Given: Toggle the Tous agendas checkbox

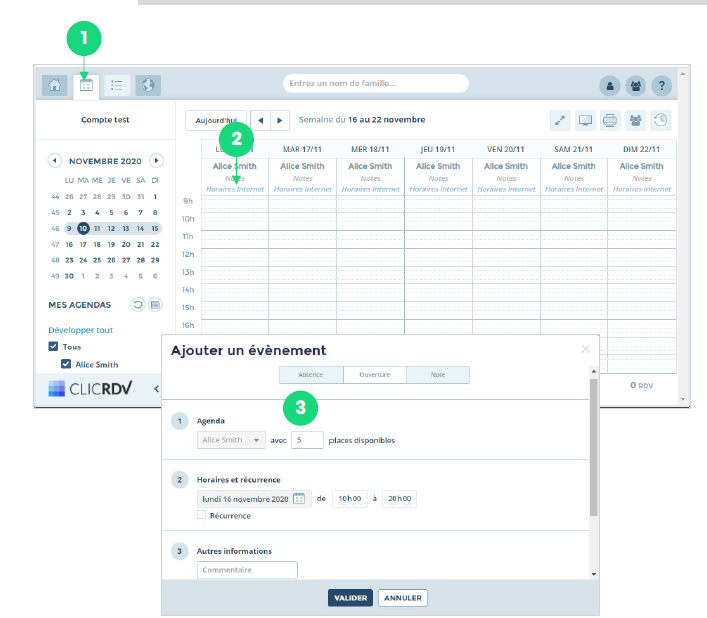Looking at the screenshot, I should click(x=54, y=347).
